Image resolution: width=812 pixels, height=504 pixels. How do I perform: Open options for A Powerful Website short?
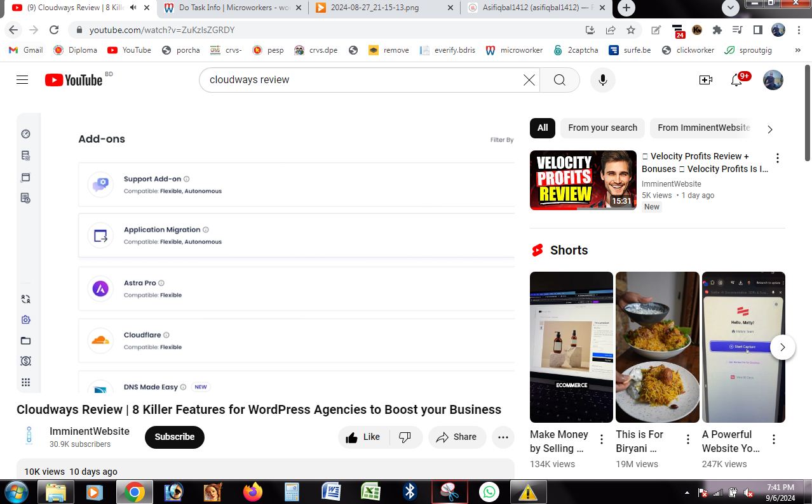[x=774, y=439]
